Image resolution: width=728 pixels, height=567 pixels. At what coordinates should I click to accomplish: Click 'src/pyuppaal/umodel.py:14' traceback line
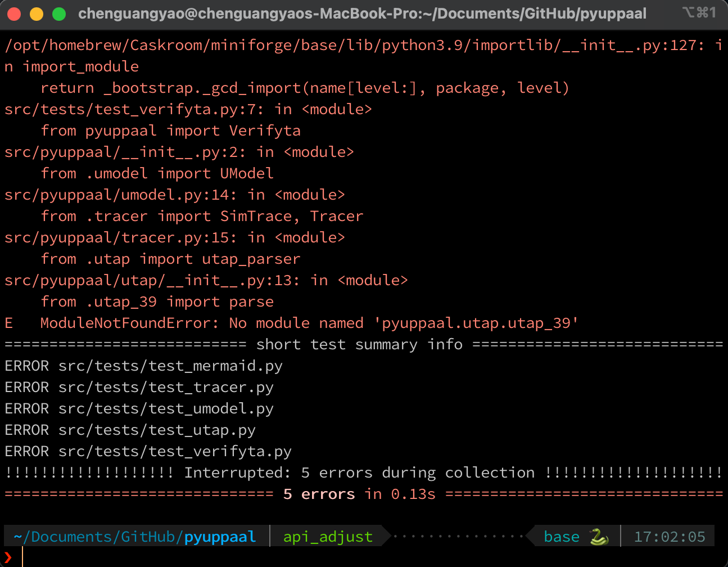(x=175, y=195)
